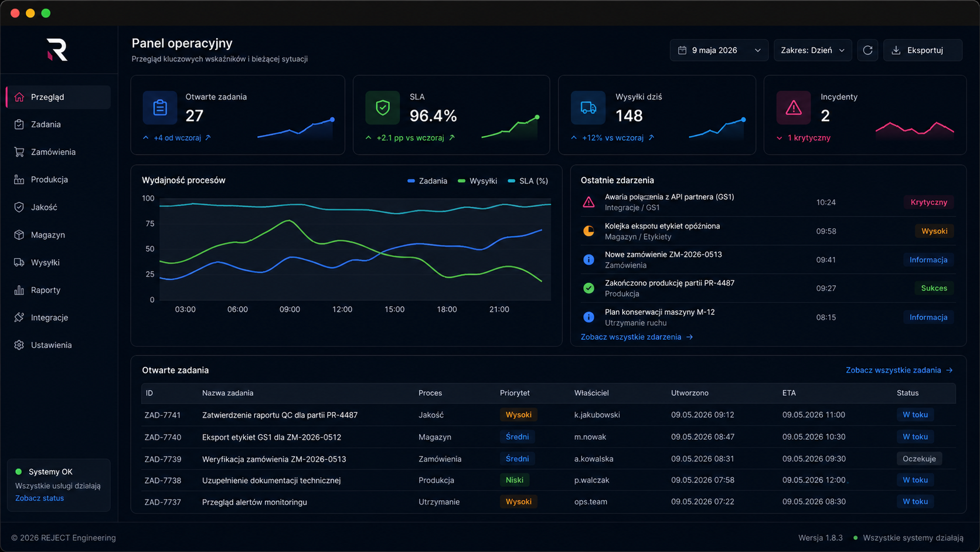Open the Raporty menu item

pyautogui.click(x=58, y=290)
